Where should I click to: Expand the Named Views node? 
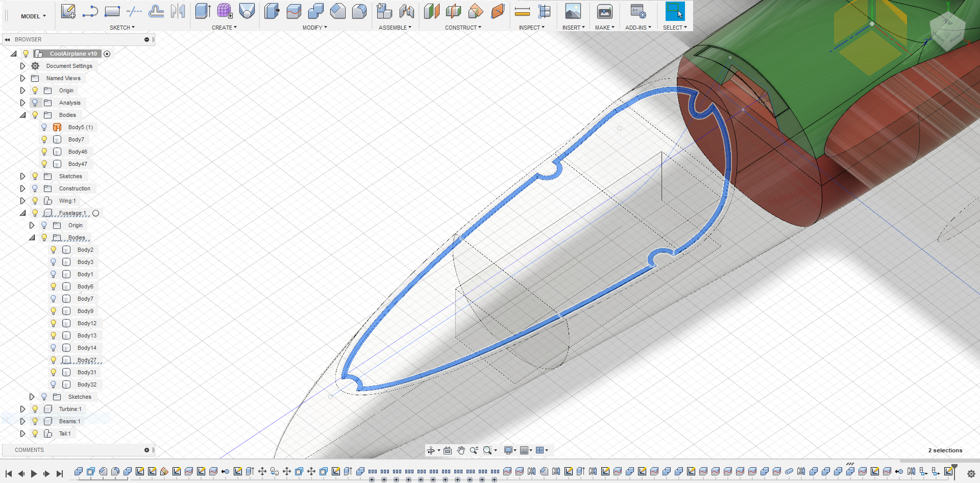click(22, 78)
